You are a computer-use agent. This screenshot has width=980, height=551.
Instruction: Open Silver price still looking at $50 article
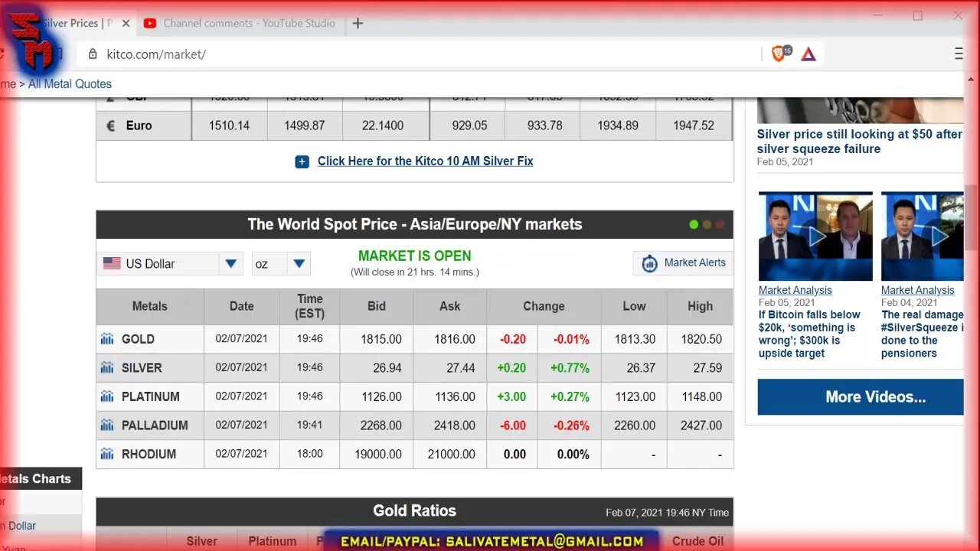(860, 142)
